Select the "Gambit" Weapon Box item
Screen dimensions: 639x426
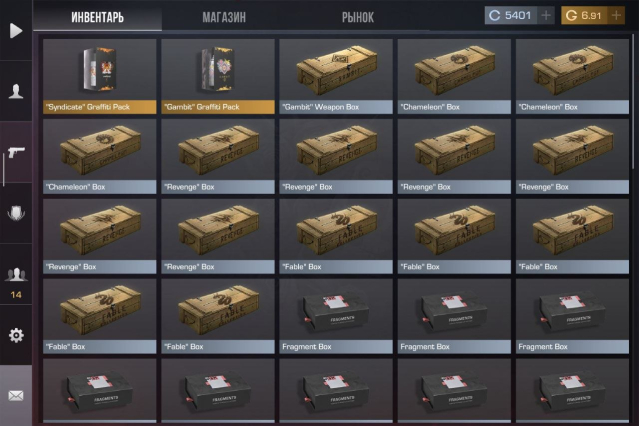pyautogui.click(x=336, y=76)
